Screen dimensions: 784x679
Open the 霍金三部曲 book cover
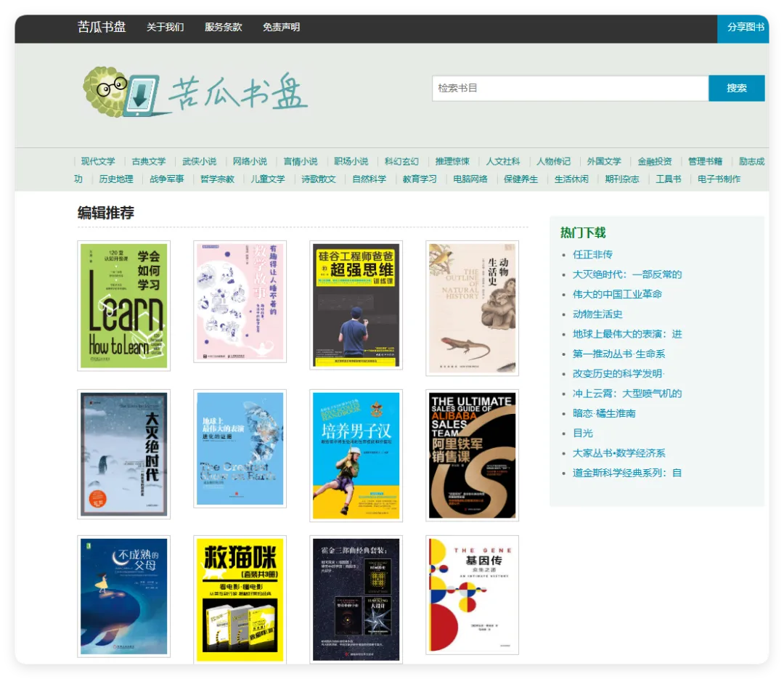pyautogui.click(x=356, y=600)
